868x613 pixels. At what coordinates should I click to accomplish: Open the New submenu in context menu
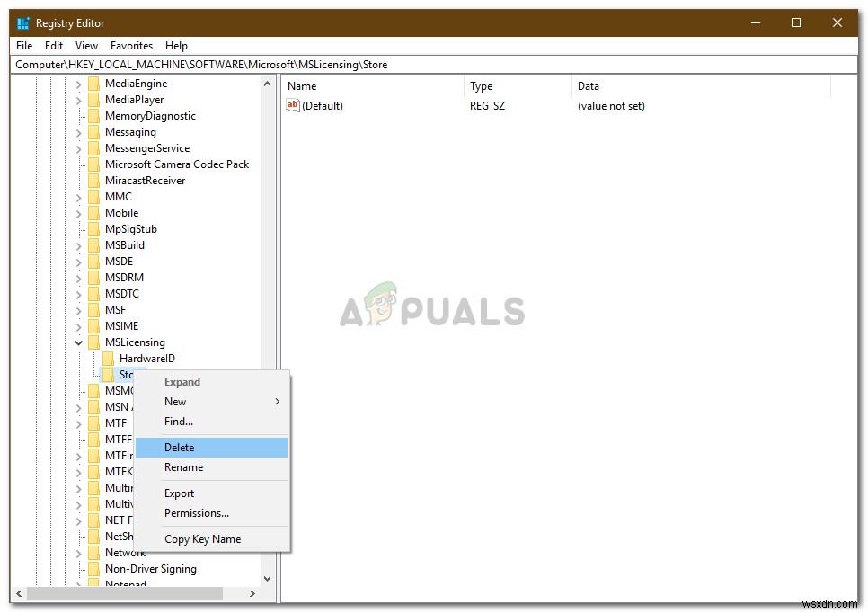[211, 402]
